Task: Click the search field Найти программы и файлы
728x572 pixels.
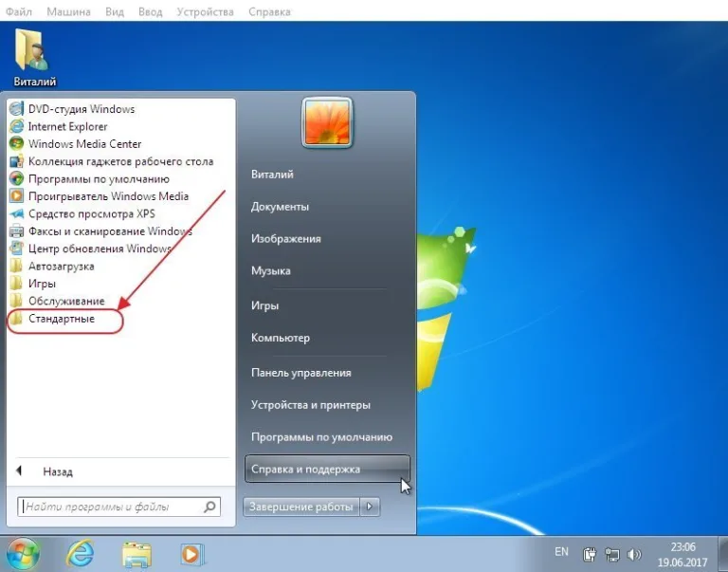Action: (x=118, y=507)
